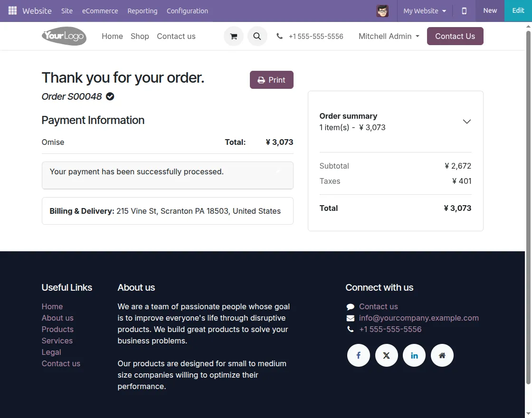Open the LinkedIn social icon
The height and width of the screenshot is (418, 532).
point(414,355)
